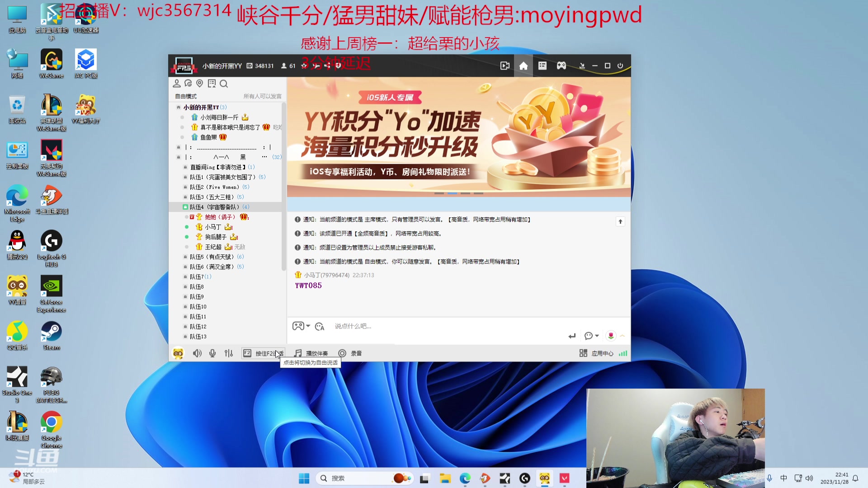Select user 小马丁 in 队伍4

pyautogui.click(x=213, y=227)
